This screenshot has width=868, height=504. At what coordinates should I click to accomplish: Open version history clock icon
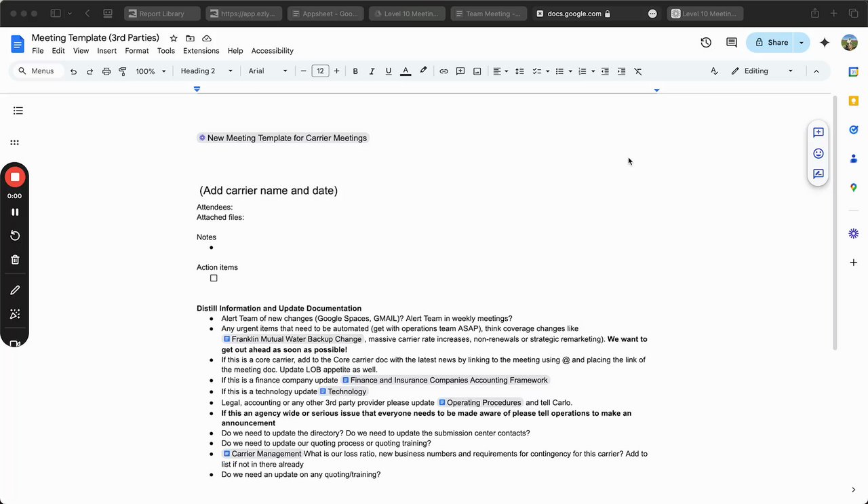[x=706, y=42]
